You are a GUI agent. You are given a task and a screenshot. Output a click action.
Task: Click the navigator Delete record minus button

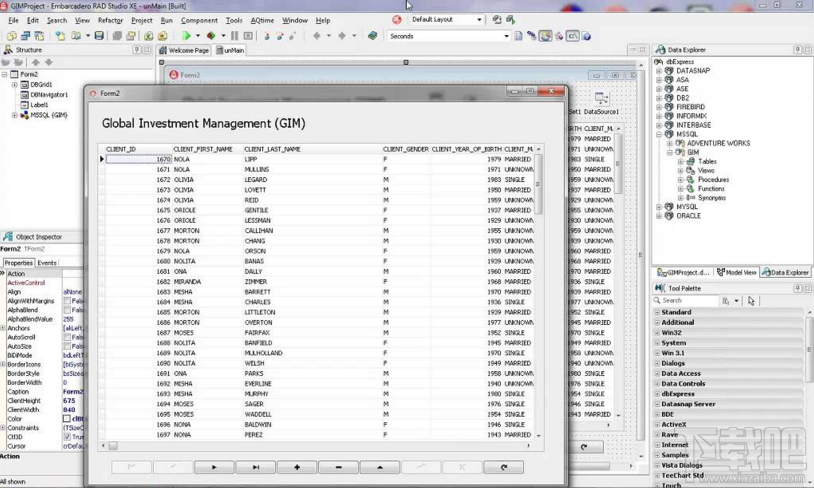[338, 467]
